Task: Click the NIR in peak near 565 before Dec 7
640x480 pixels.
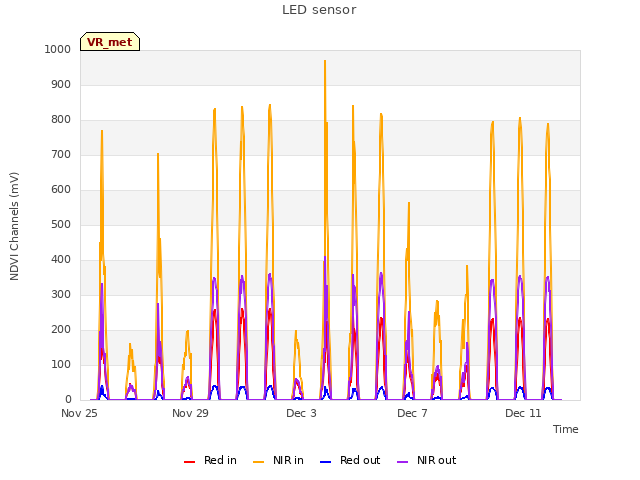Action: (x=409, y=203)
